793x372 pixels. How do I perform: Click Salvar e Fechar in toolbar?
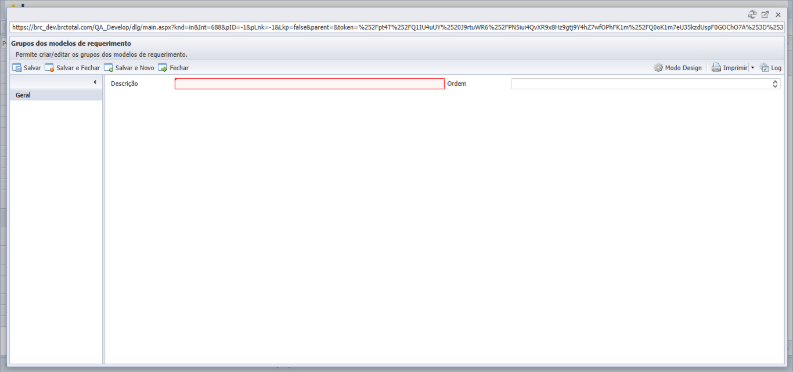[x=72, y=68]
